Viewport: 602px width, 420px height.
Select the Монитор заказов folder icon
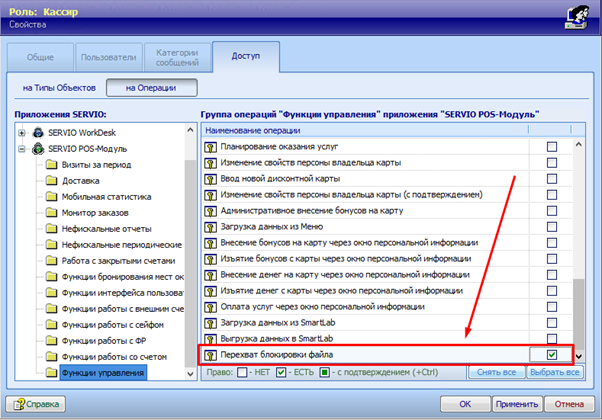(x=51, y=213)
